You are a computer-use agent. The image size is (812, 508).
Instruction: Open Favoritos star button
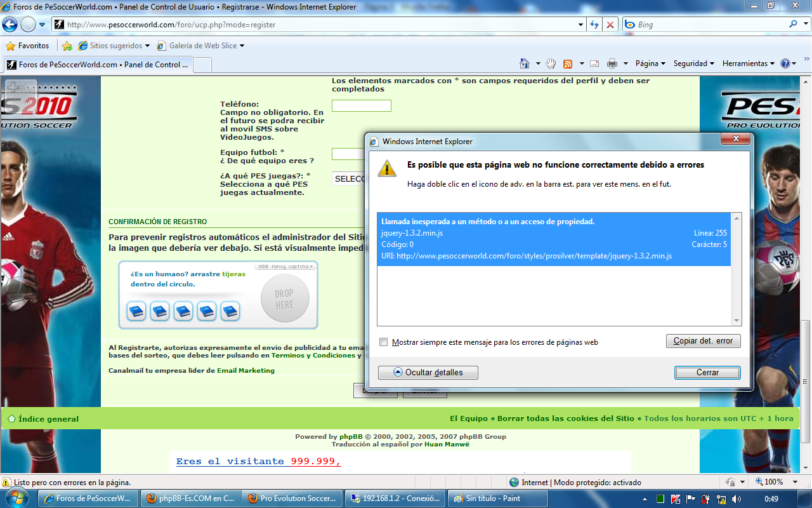point(27,46)
